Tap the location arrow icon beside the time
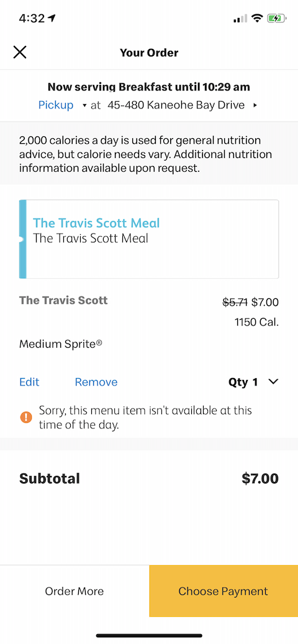Image resolution: width=298 pixels, height=644 pixels. pyautogui.click(x=52, y=18)
